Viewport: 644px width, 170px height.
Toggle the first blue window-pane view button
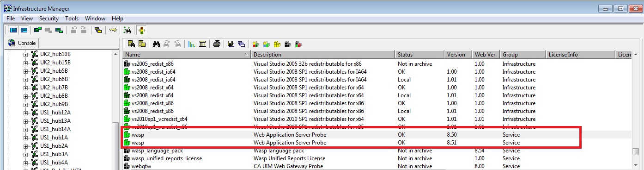(13, 30)
